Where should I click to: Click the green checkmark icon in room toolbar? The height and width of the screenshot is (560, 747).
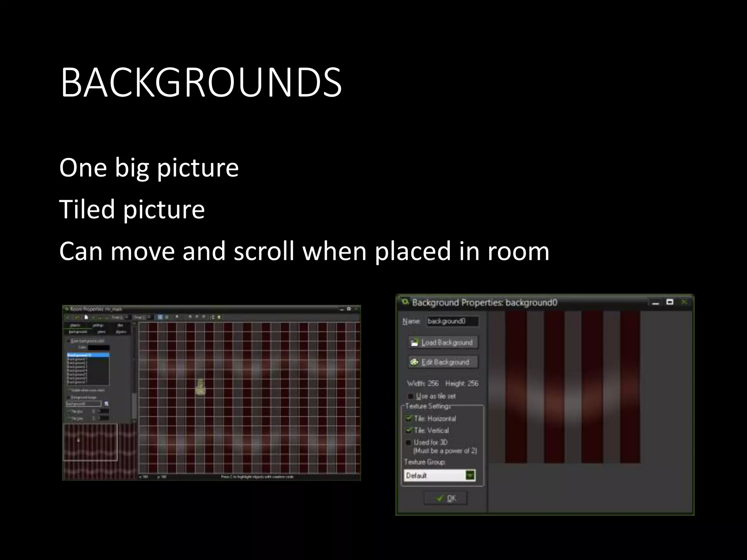coord(67,318)
